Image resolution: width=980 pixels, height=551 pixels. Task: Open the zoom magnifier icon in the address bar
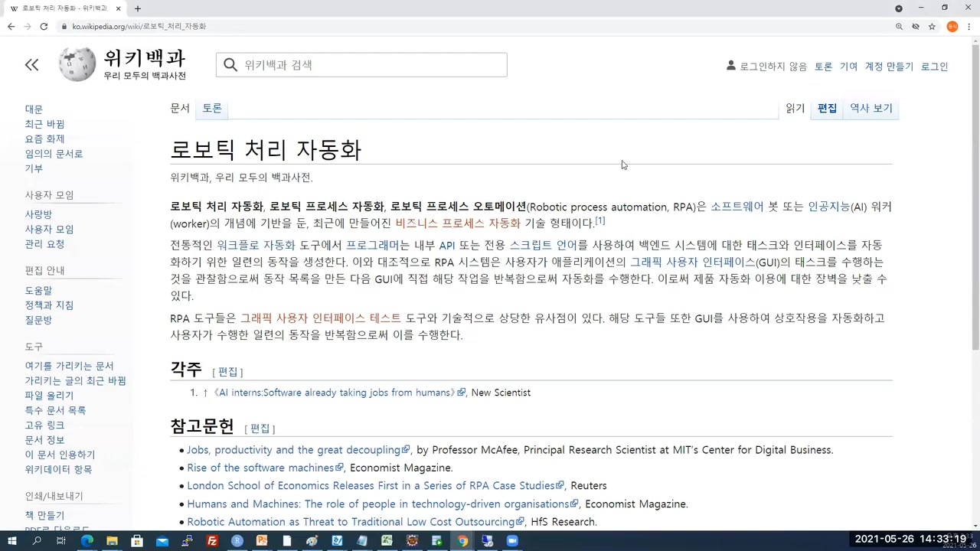click(x=900, y=26)
